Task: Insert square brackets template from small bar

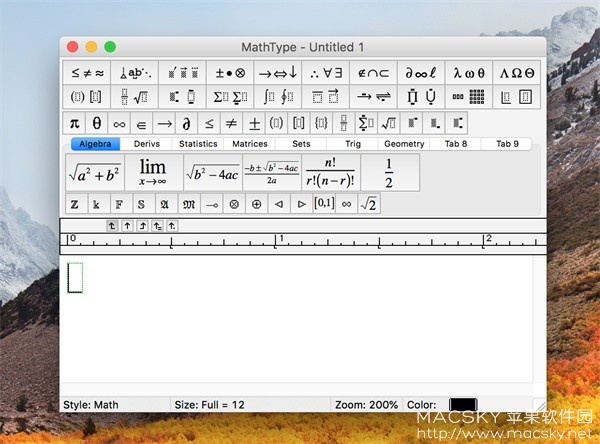Action: tap(299, 123)
